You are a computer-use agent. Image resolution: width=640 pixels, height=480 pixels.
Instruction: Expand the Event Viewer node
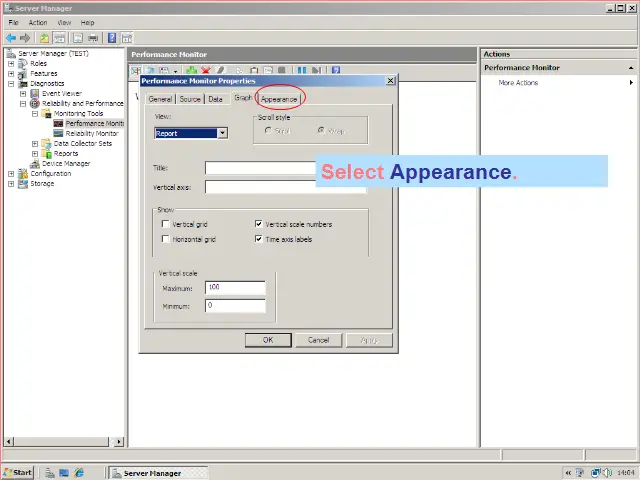23,93
